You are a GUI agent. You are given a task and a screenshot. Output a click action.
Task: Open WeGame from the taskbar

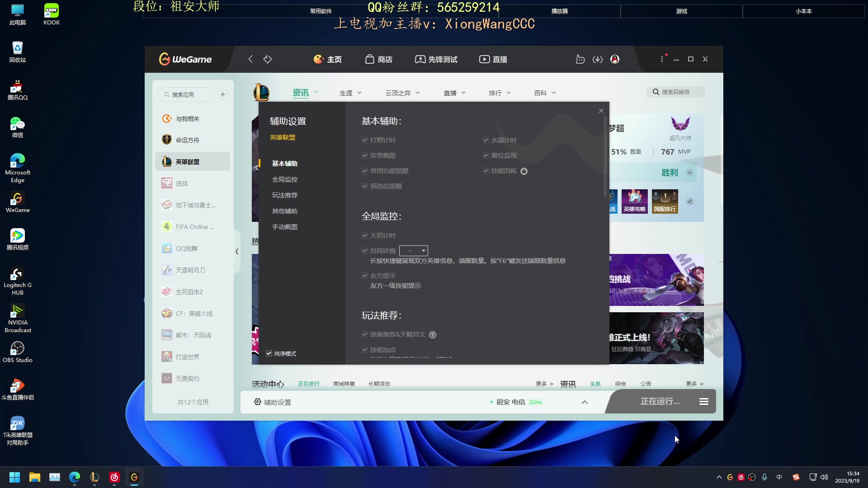[x=134, y=477]
